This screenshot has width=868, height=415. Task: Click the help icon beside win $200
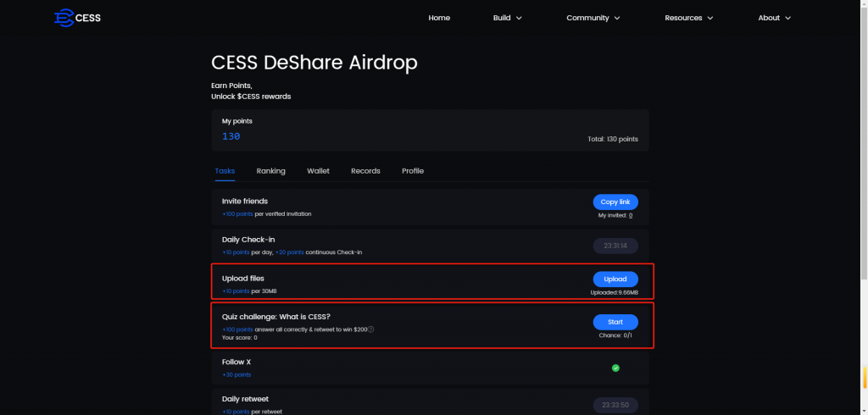[x=371, y=329]
